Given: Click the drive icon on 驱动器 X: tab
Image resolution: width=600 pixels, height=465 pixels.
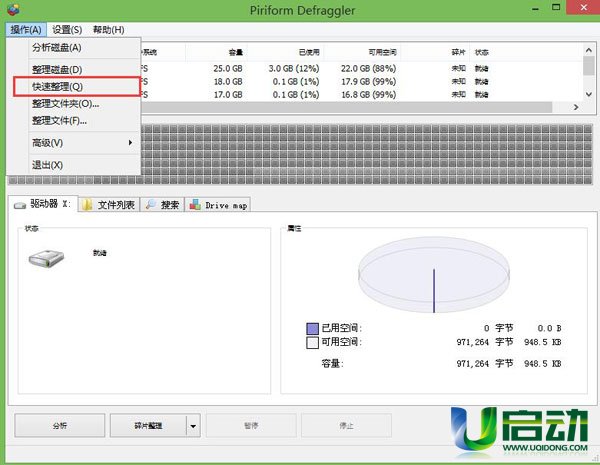Looking at the screenshot, I should click(20, 206).
